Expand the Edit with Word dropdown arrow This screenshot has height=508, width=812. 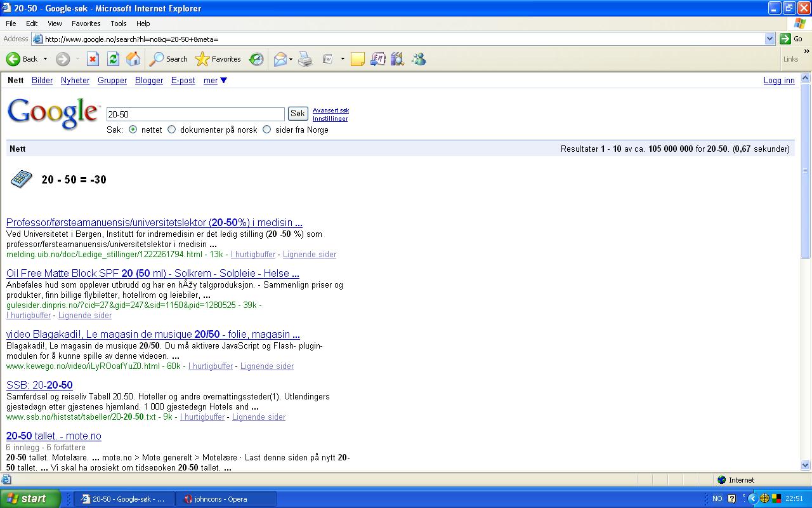pyautogui.click(x=343, y=59)
